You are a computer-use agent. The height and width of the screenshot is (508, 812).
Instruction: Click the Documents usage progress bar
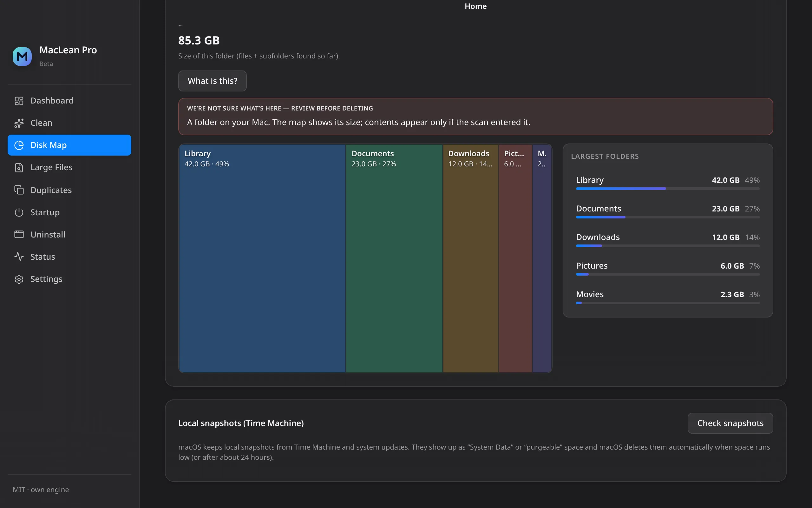(x=668, y=217)
